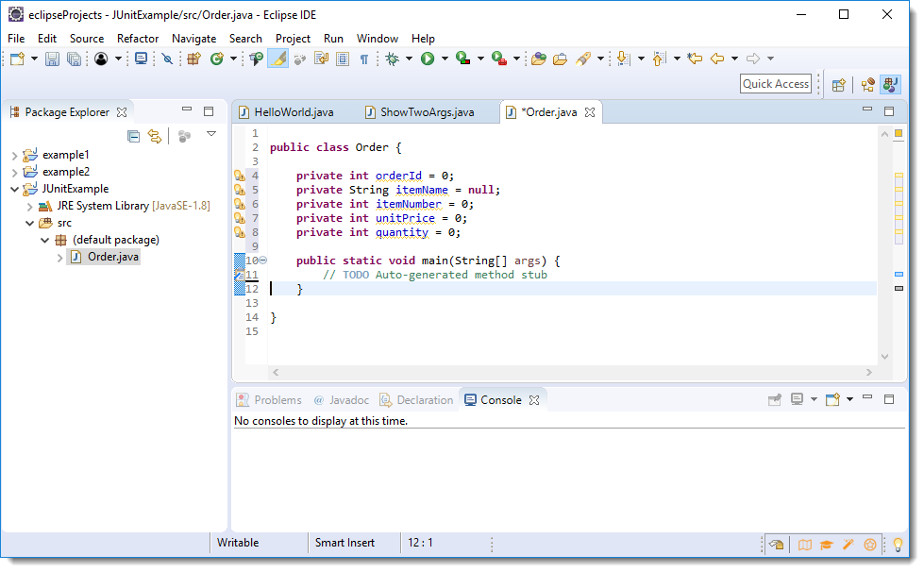Open dropdown arrow next to New Java Class
Screen dimensions: 924x572
[233, 59]
